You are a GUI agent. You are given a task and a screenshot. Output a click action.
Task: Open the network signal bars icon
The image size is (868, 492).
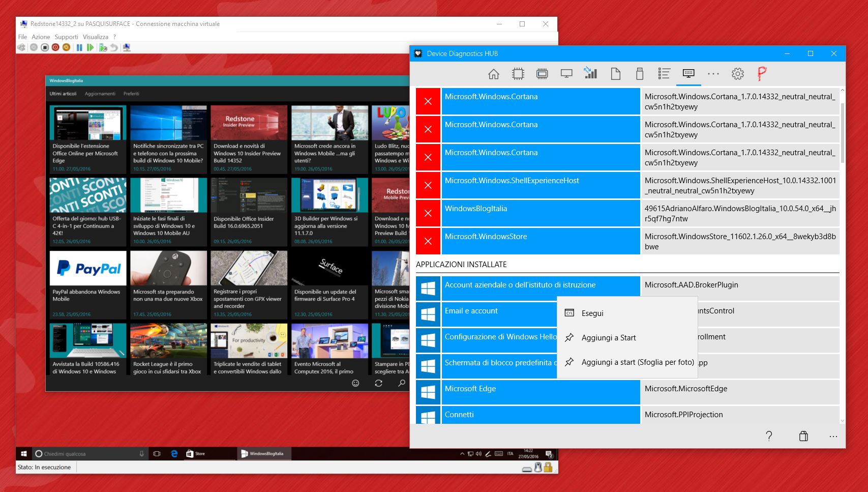[x=590, y=73]
